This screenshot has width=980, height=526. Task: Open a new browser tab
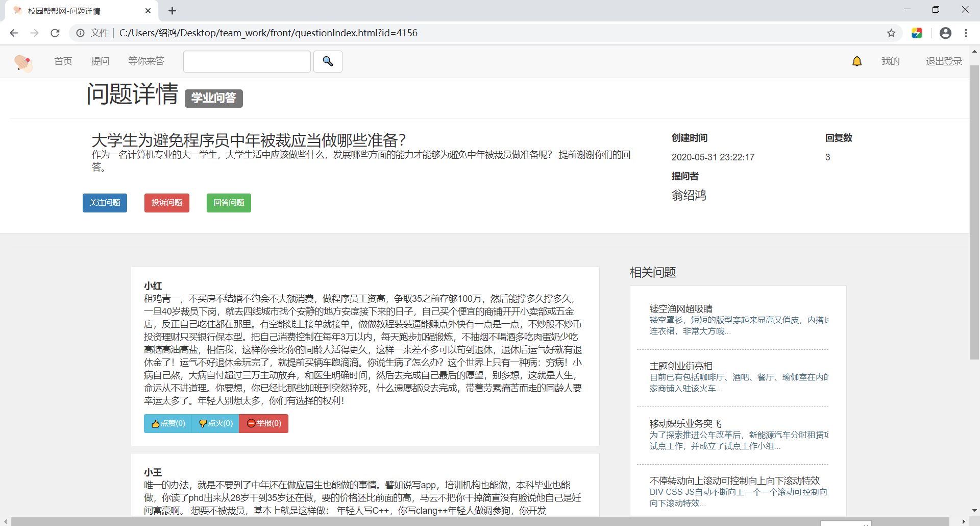pos(172,11)
